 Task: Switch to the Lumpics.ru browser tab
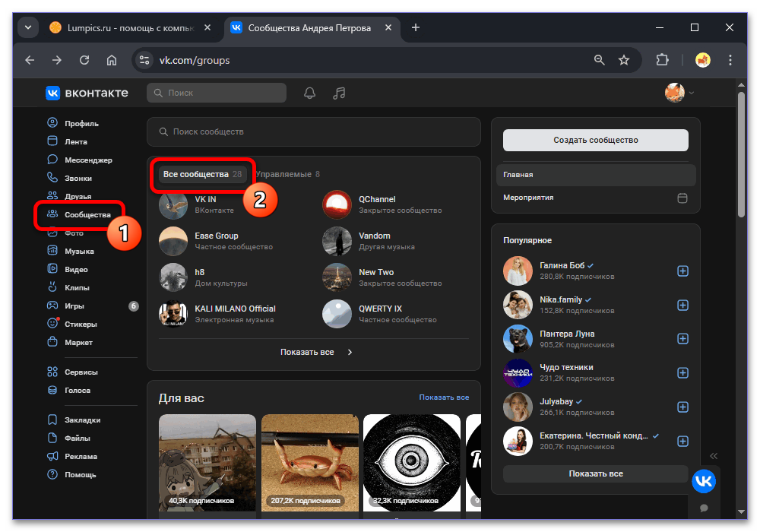pos(130,27)
